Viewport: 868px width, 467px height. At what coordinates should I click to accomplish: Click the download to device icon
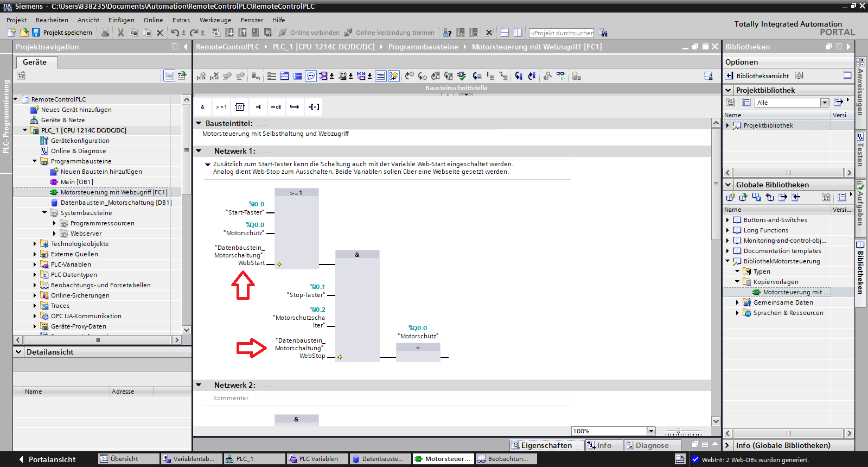[229, 33]
